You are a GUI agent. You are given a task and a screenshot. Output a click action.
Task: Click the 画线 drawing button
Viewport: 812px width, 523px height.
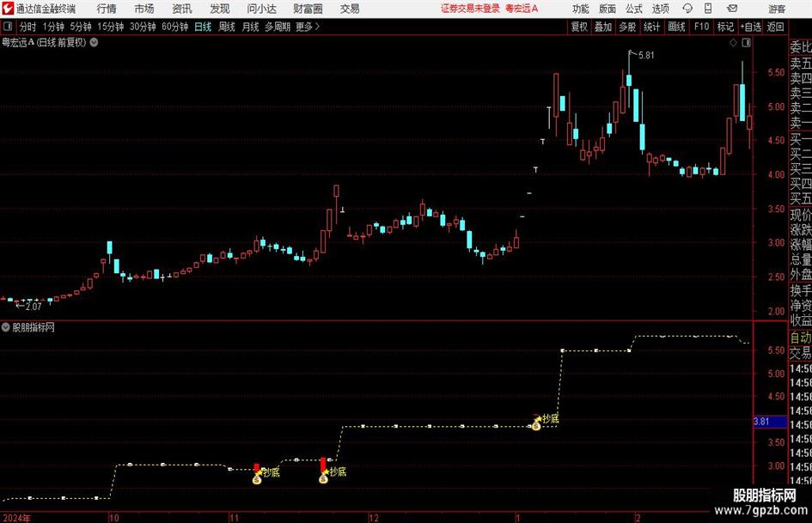click(x=676, y=27)
